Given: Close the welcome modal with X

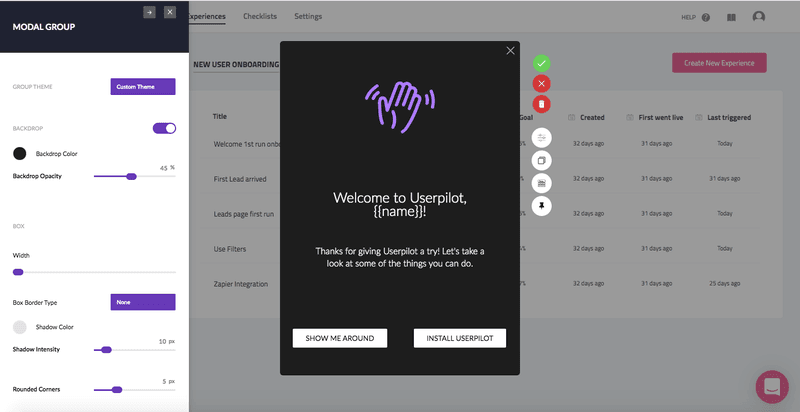Looking at the screenshot, I should tap(510, 51).
